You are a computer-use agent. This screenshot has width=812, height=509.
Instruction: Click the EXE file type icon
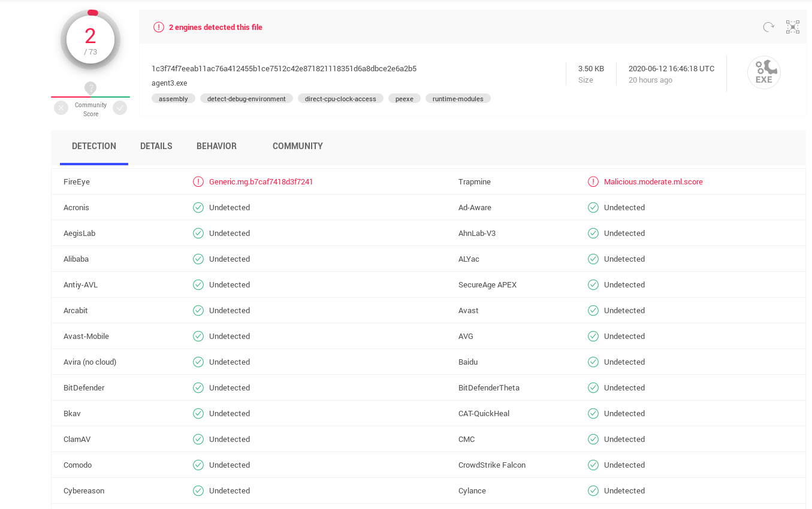764,72
